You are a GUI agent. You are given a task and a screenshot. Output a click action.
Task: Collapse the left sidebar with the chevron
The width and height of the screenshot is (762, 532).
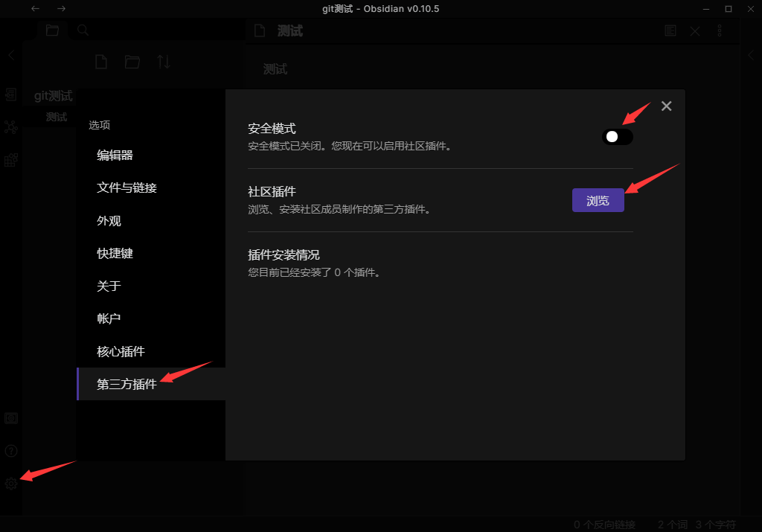[x=10, y=54]
